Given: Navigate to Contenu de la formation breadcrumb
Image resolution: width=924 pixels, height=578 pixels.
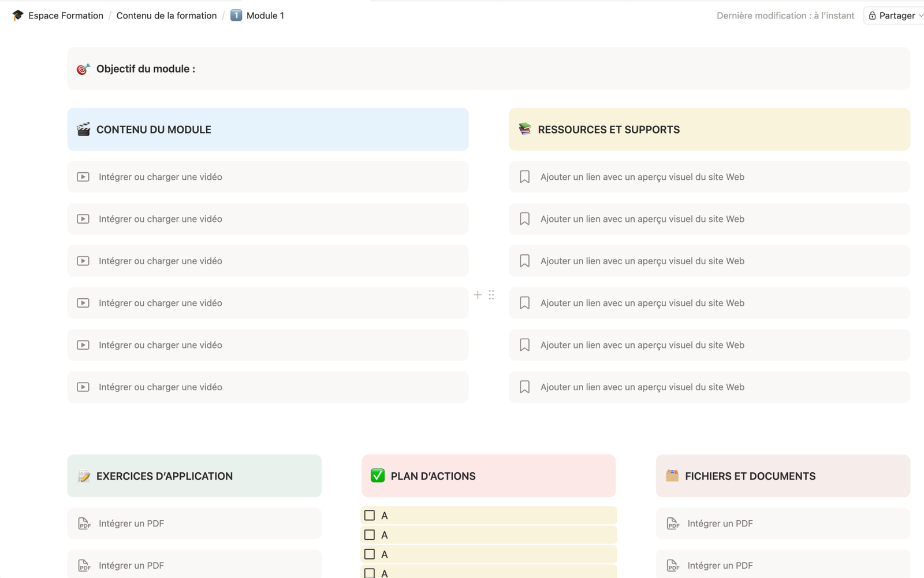Looking at the screenshot, I should click(166, 16).
